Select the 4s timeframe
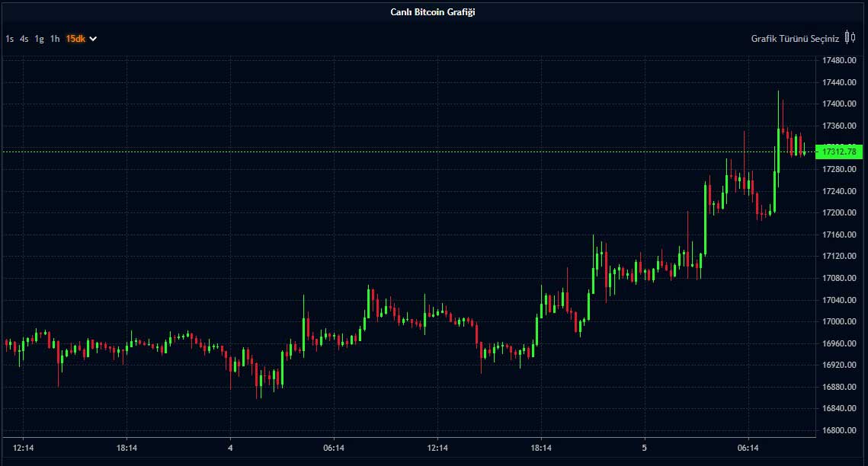 [24, 39]
